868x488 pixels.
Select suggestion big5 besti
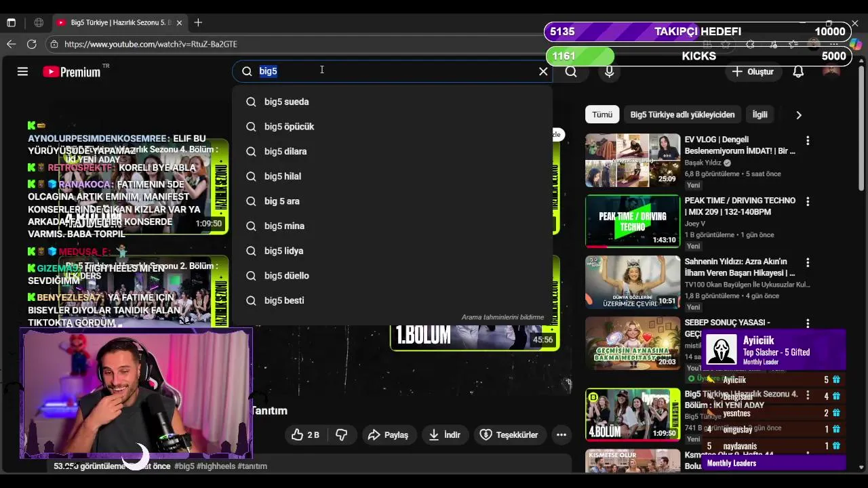pos(392,300)
